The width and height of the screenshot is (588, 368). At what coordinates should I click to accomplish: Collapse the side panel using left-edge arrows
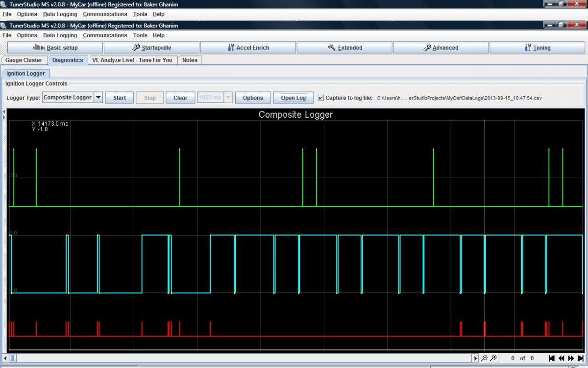(x=4, y=112)
